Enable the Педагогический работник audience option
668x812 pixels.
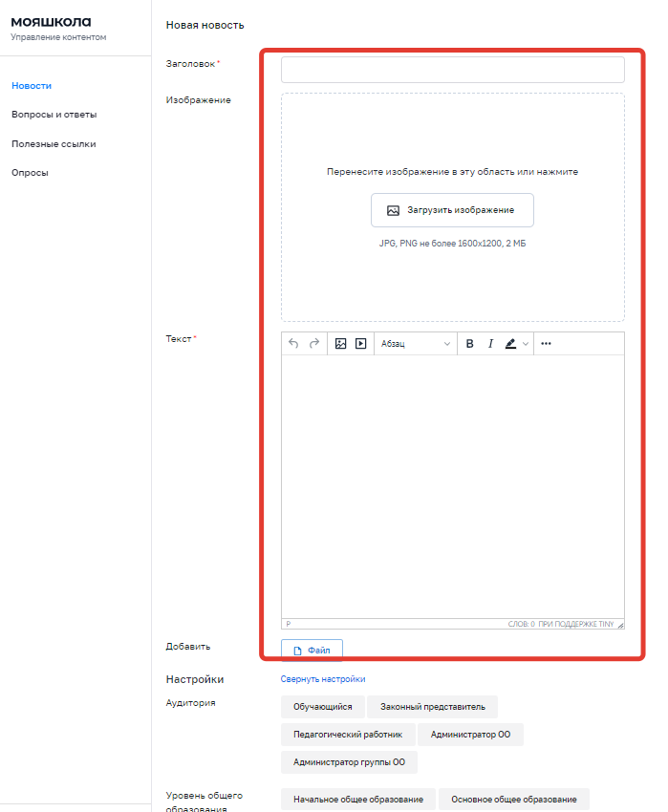click(348, 735)
